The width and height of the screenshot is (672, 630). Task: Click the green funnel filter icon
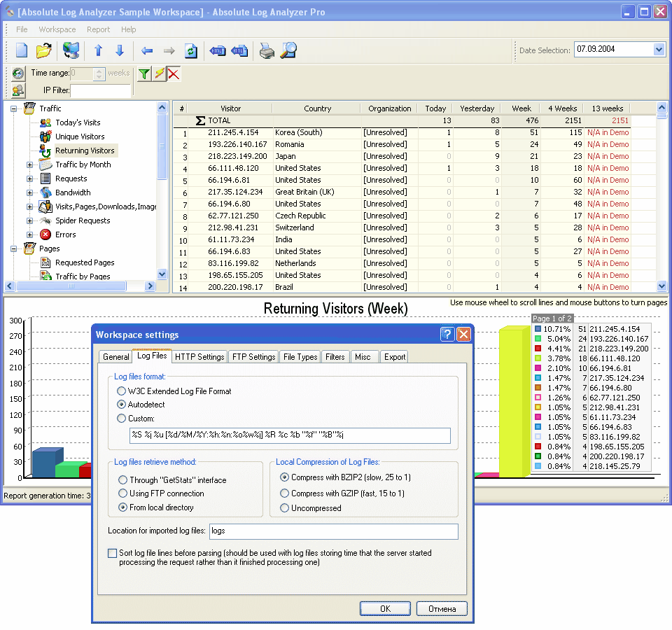tap(144, 74)
